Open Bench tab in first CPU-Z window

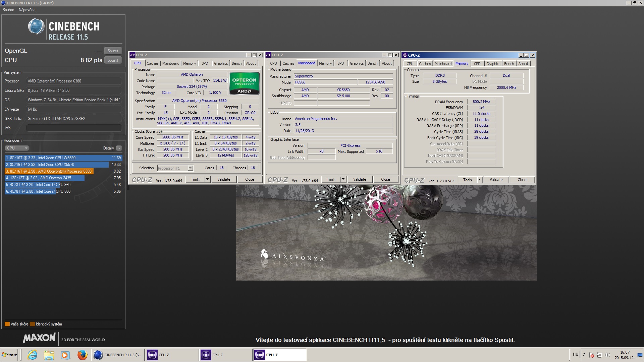236,63
